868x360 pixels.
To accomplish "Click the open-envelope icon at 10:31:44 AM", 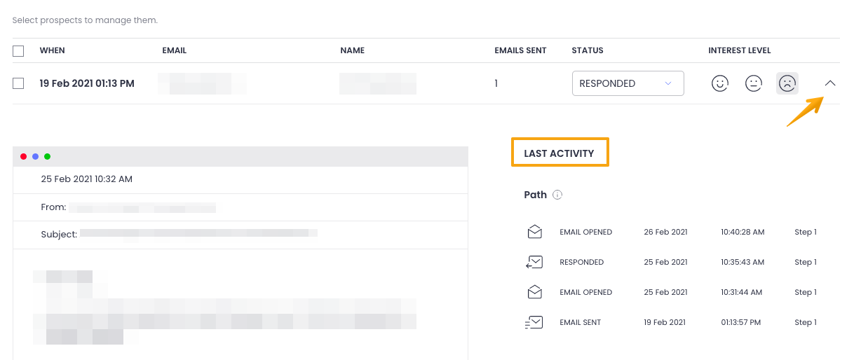I will (534, 292).
